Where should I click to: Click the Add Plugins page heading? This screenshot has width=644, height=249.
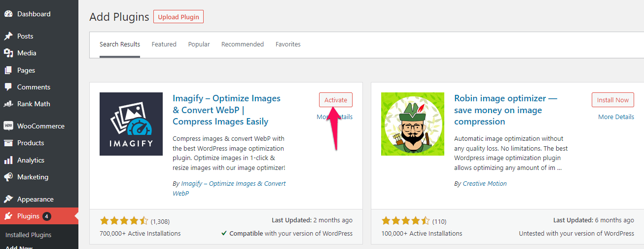(x=119, y=17)
